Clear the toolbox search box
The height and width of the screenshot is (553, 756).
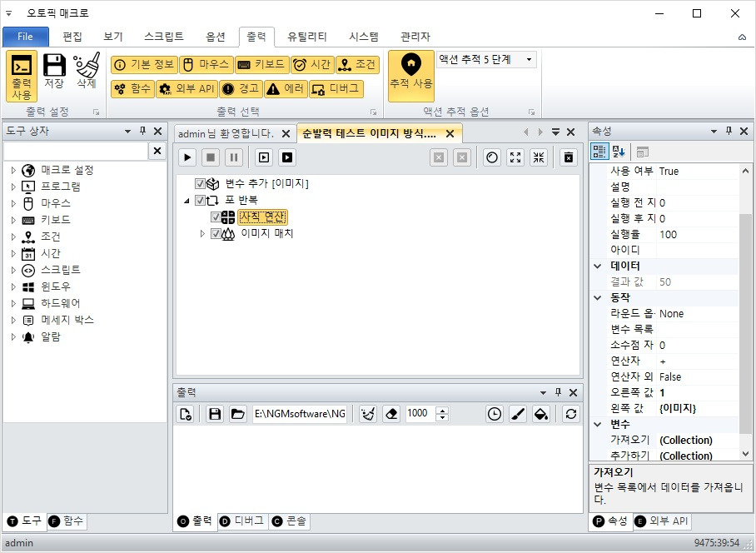click(157, 151)
